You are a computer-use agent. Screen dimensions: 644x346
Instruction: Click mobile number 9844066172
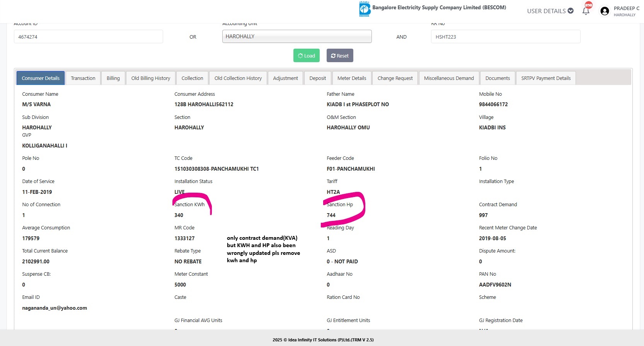pos(493,104)
